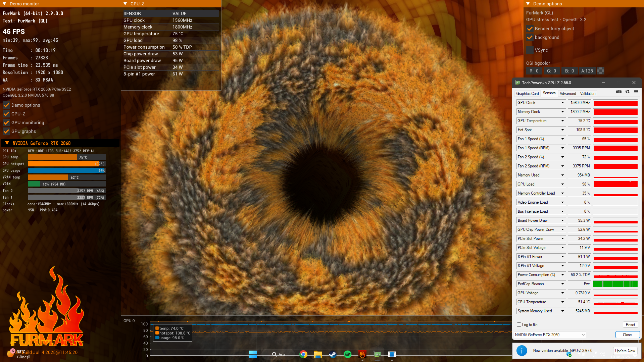Click the A:128 alpha field
This screenshot has width=644, height=362.
[x=587, y=71]
